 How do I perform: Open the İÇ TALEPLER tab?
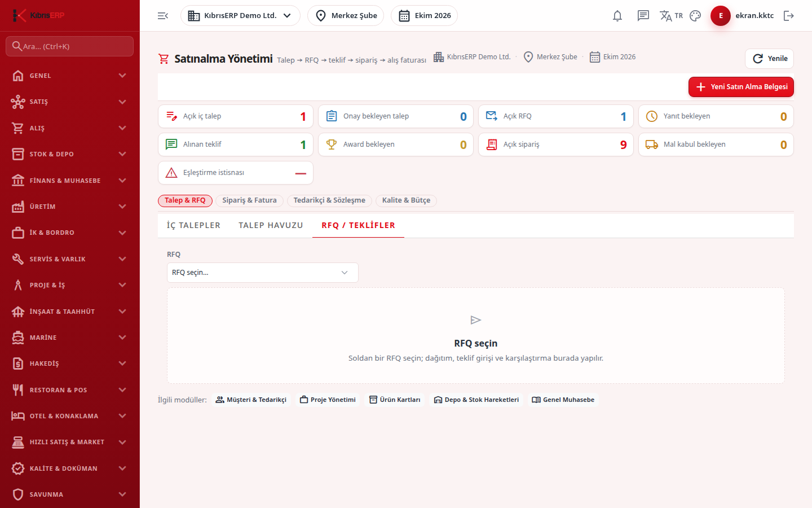[x=193, y=225]
